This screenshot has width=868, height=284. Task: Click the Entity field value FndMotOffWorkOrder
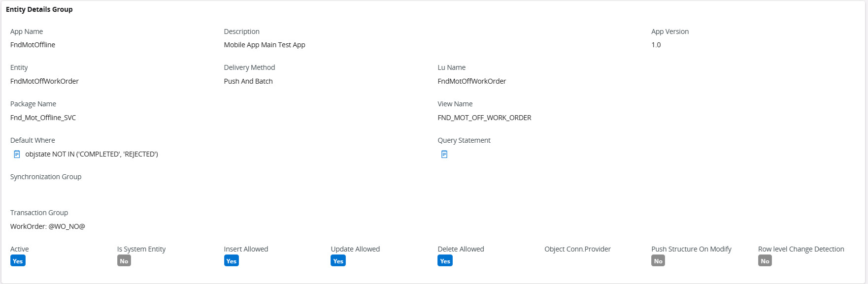pyautogui.click(x=44, y=81)
